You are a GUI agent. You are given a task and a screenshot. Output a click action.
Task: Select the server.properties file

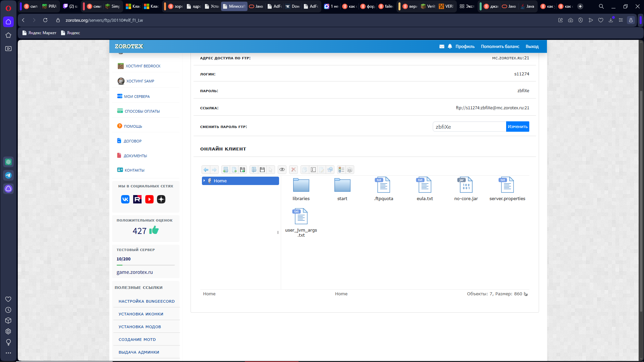point(507,189)
